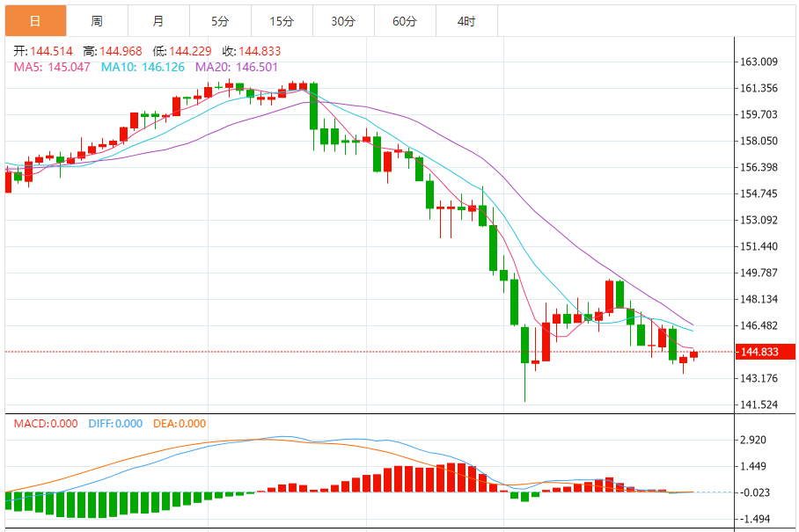Screen dimensions: 799x532
Task: Click the 154.745 price axis label
Action: (759, 193)
